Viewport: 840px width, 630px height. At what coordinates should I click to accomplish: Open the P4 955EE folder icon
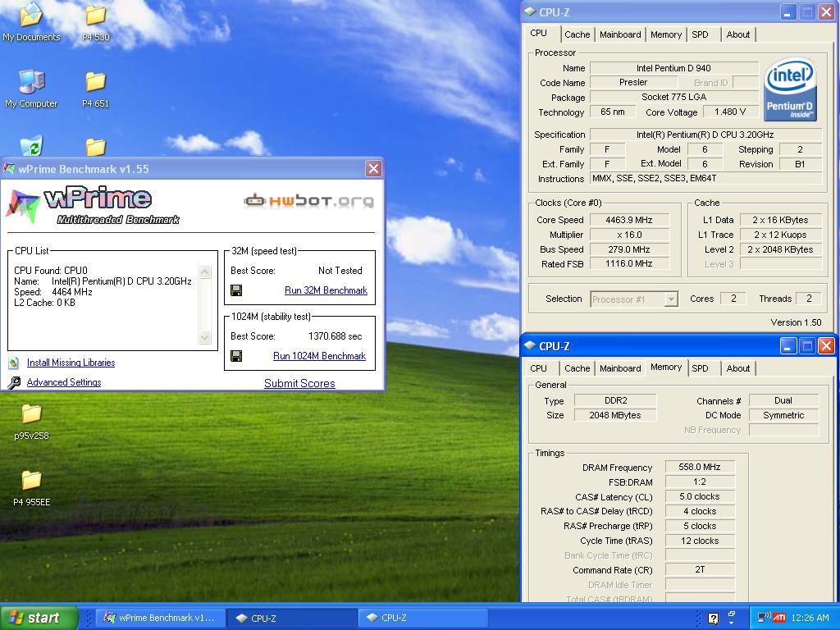(x=32, y=487)
